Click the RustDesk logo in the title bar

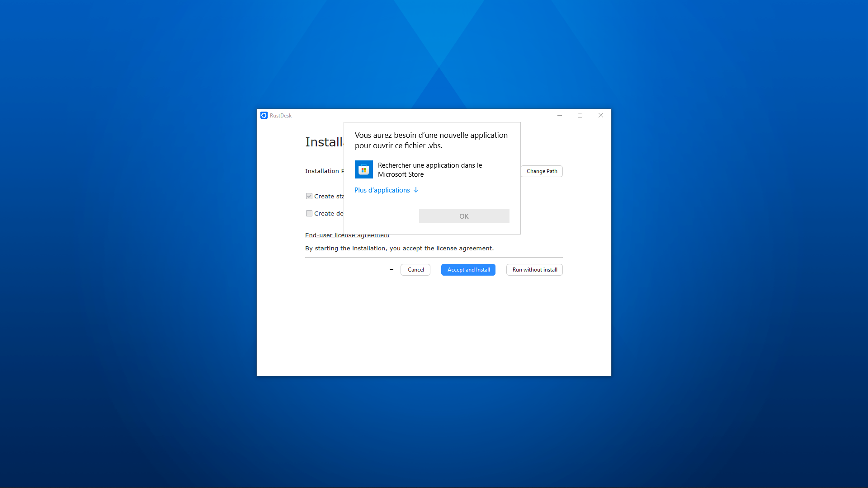click(x=264, y=115)
